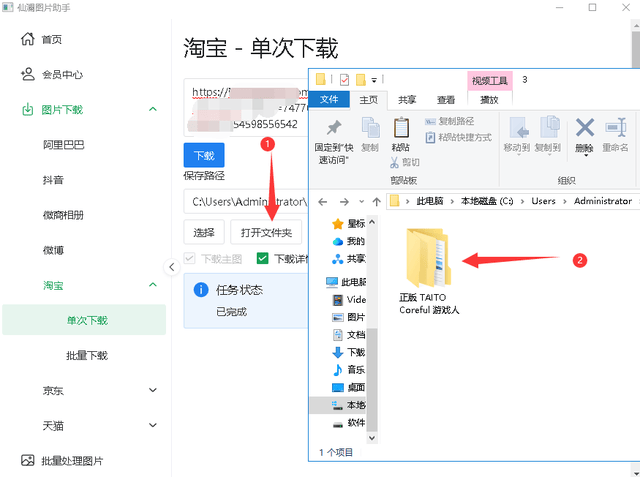This screenshot has height=477, width=640.
Task: Switch to the 主页 ribbon tab
Action: coord(369,100)
